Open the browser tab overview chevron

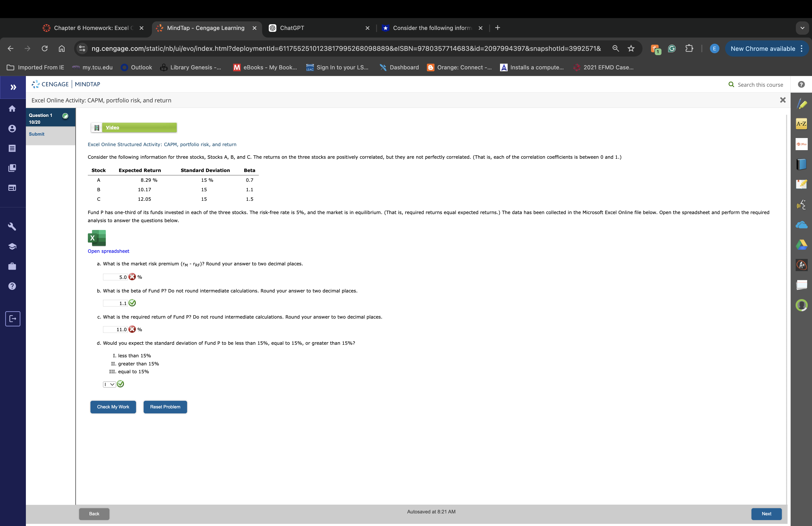pyautogui.click(x=803, y=28)
